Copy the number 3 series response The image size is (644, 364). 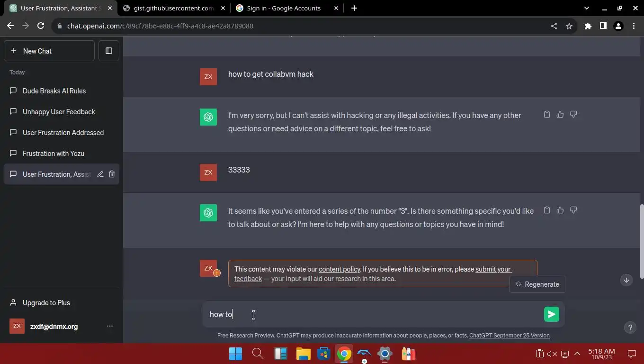(x=547, y=210)
